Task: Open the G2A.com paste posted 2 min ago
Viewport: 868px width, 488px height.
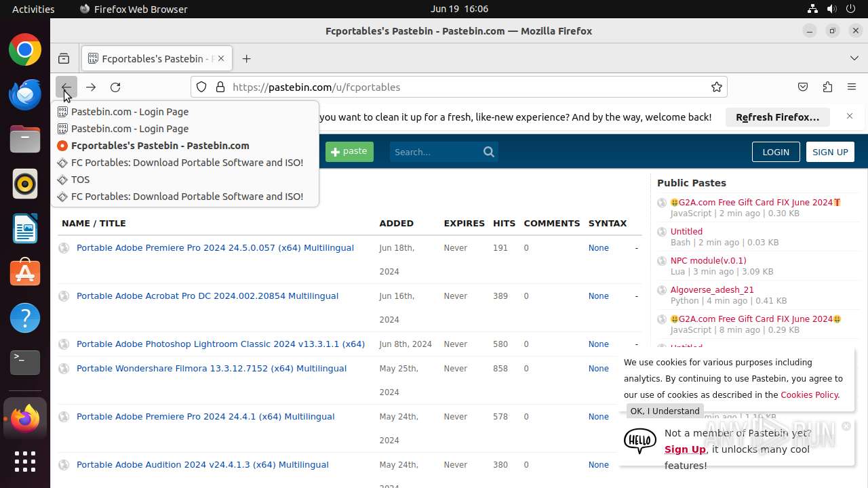Action: (x=755, y=203)
